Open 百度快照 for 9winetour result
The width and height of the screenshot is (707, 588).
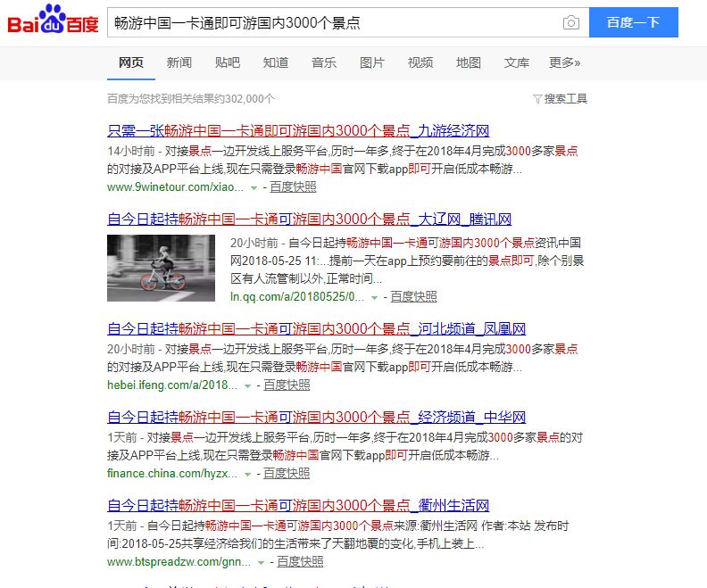click(293, 187)
